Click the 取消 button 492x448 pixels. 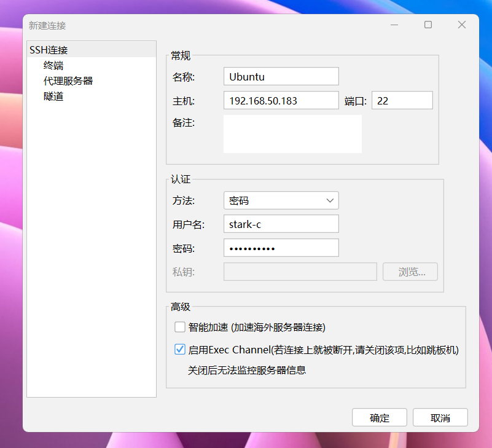tap(440, 417)
